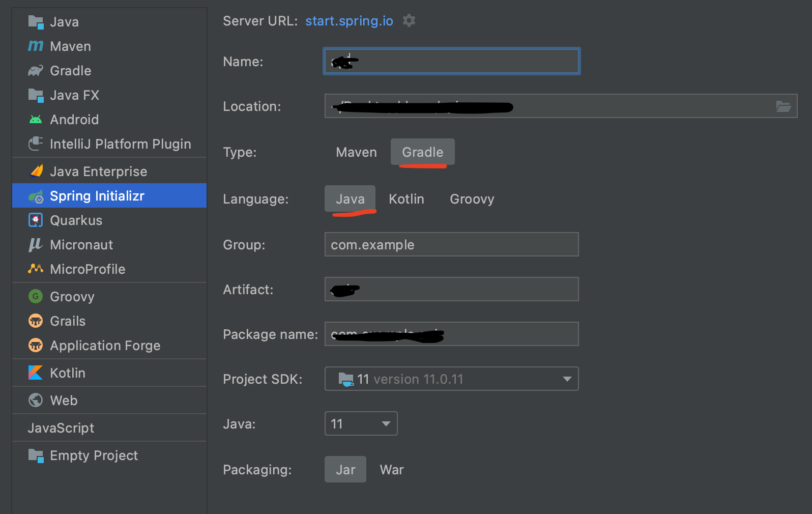Viewport: 812px width, 514px height.
Task: Click the Spring Initializr leaf icon
Action: click(x=36, y=196)
